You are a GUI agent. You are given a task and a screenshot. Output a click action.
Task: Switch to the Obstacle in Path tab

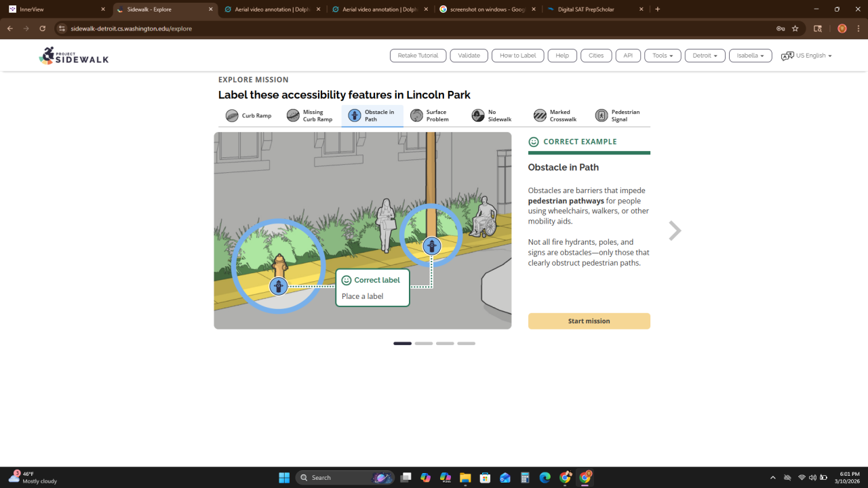(x=372, y=116)
